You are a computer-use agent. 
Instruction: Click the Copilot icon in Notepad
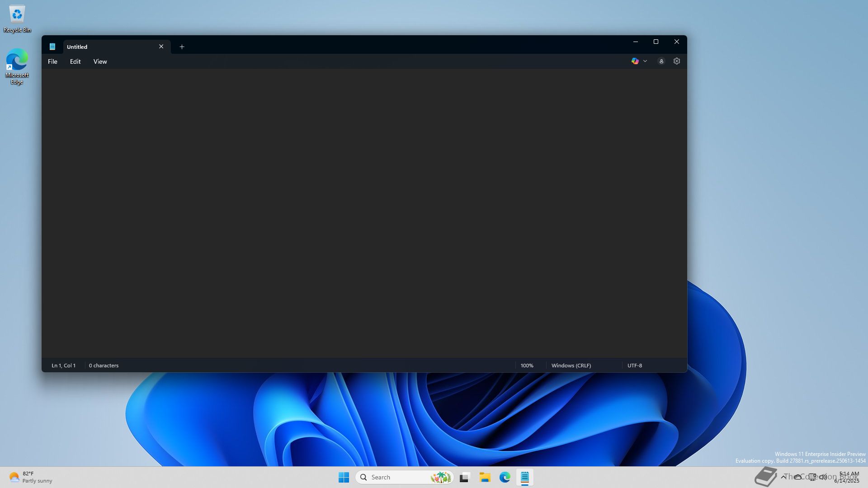click(635, 61)
